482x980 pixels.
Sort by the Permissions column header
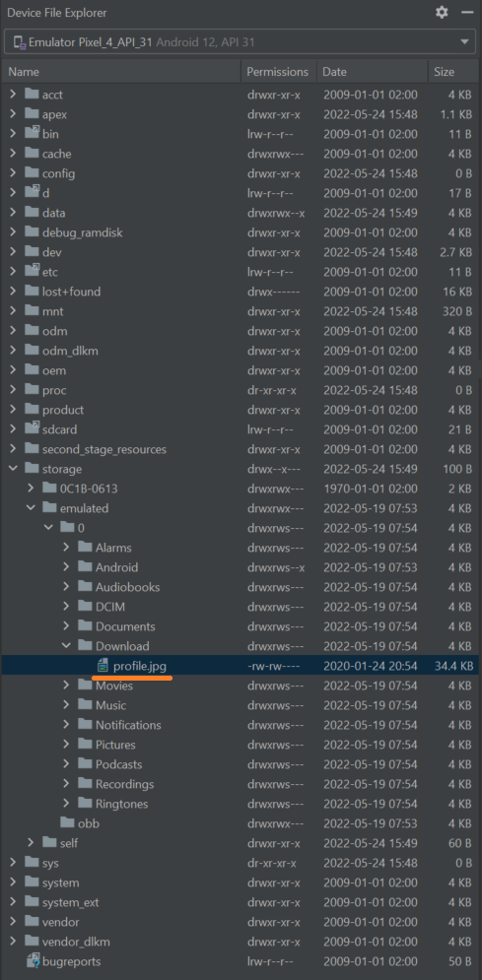click(278, 72)
